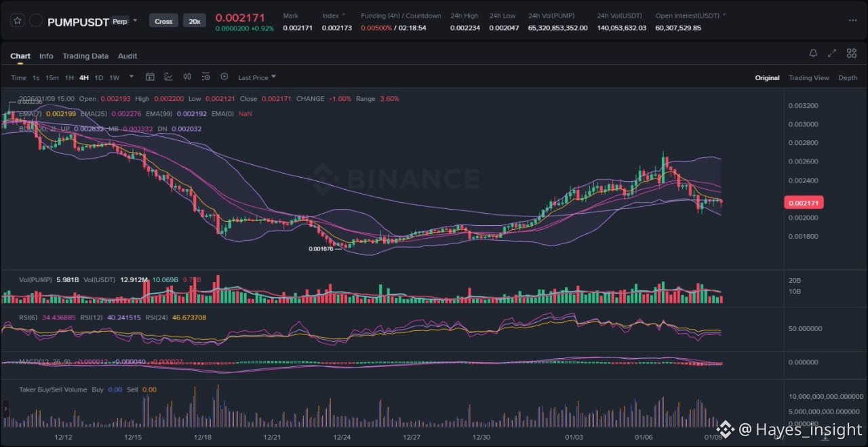Open the Last Price dropdown
Image resolution: width=868 pixels, height=447 pixels.
[256, 78]
